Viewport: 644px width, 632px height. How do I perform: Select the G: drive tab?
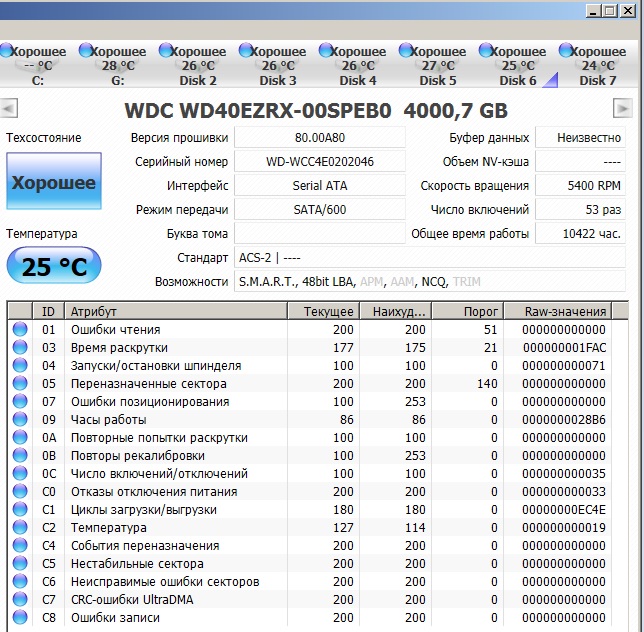pos(118,66)
